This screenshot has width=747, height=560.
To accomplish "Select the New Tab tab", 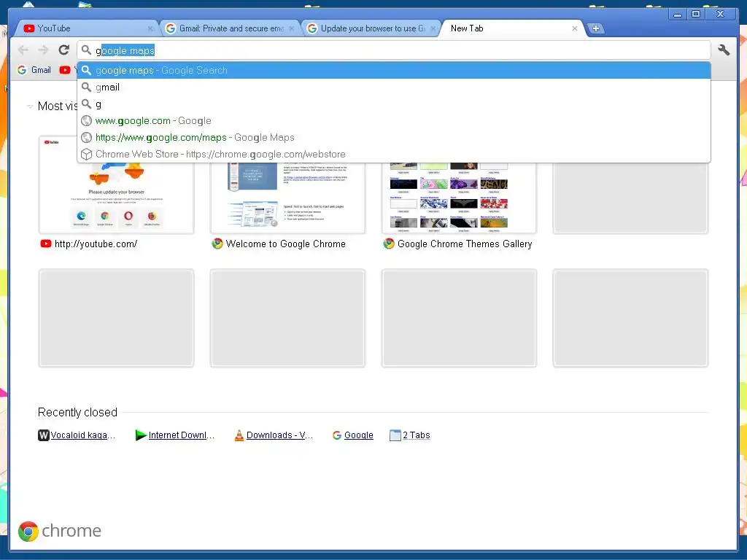I will (512, 28).
